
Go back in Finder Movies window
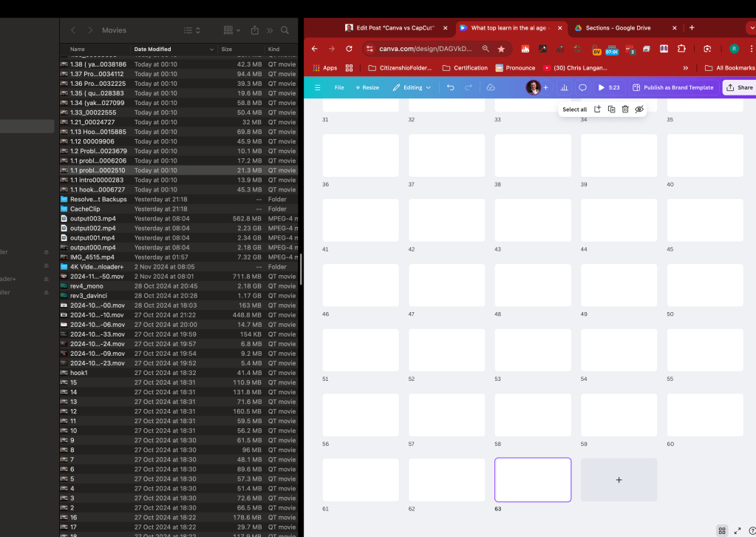pos(73,30)
